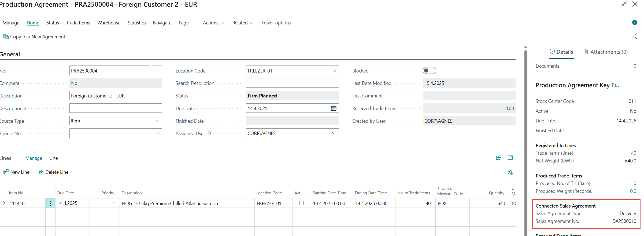
Task: Click the FactBox pane vertical scrollbar
Action: [x=525, y=134]
